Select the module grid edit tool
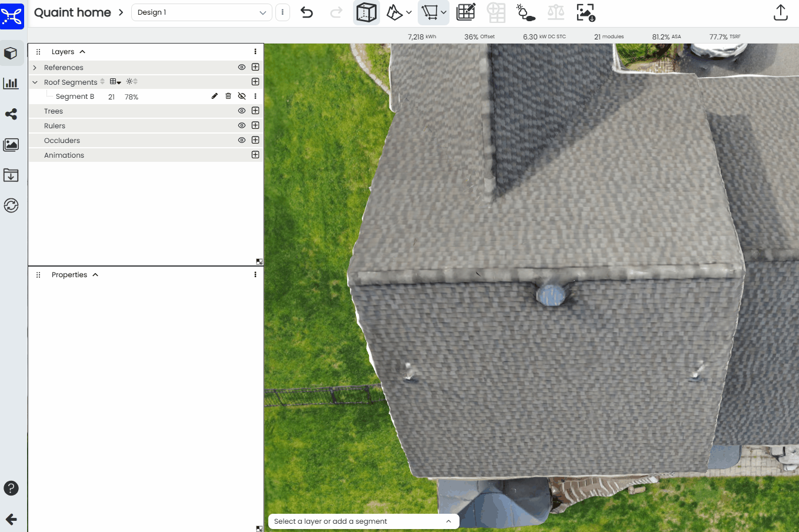Screen dimensions: 799x532 pos(465,12)
